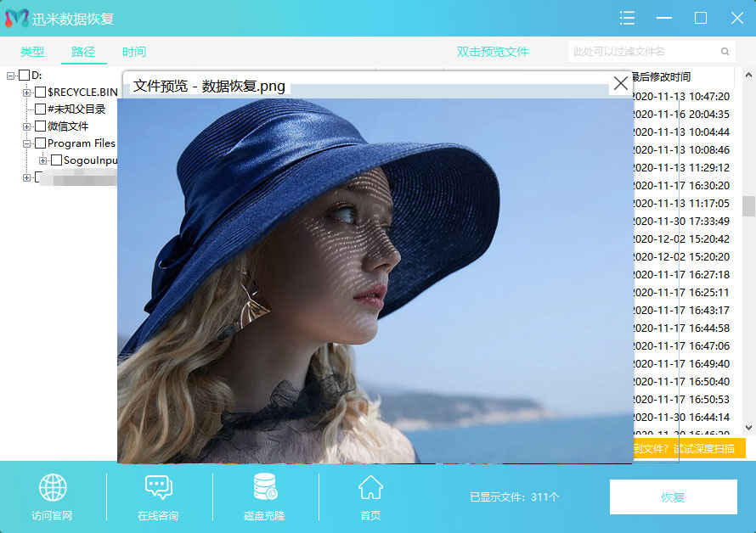Click the file list vertical scrollbar thumb
Screen dimensions: 756x533
748,206
